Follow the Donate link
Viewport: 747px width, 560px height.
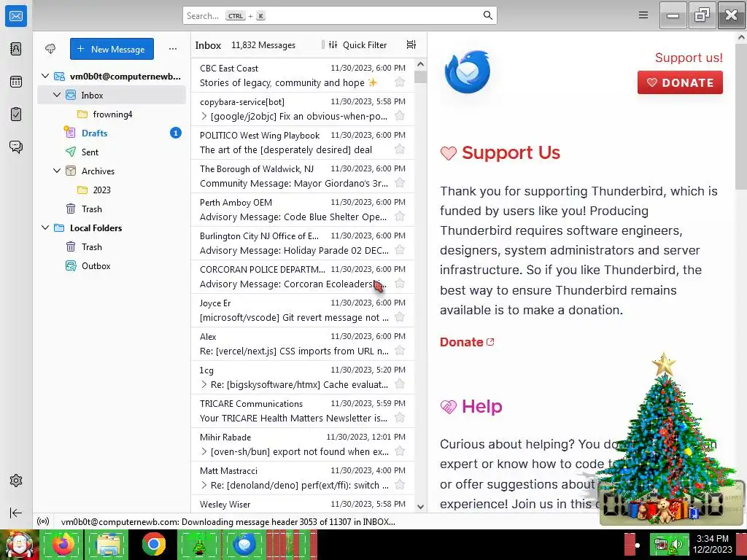(467, 342)
